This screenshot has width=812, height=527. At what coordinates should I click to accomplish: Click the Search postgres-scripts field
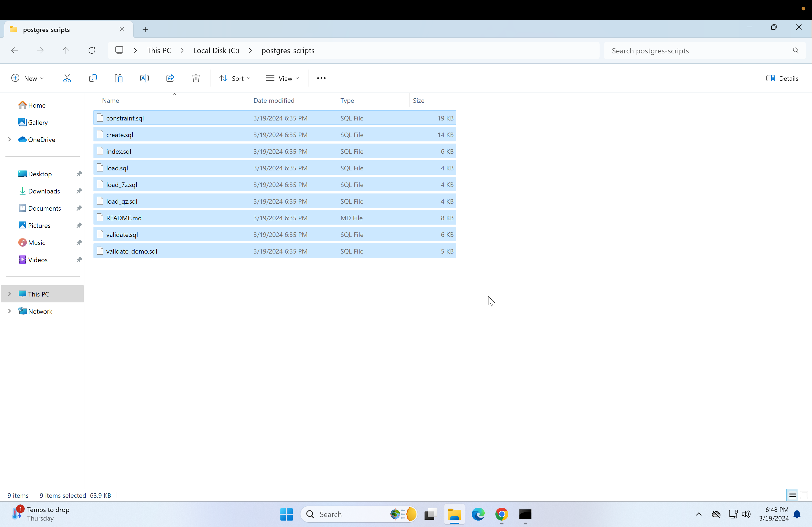point(699,50)
